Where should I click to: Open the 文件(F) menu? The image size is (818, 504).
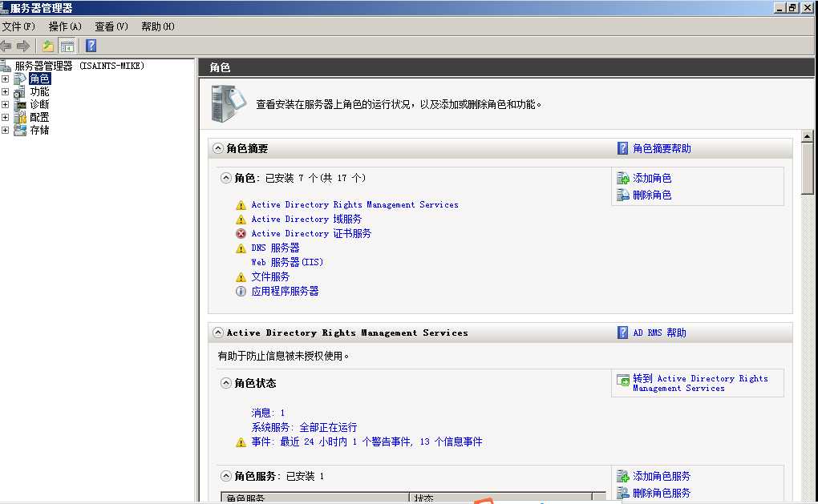[x=18, y=26]
